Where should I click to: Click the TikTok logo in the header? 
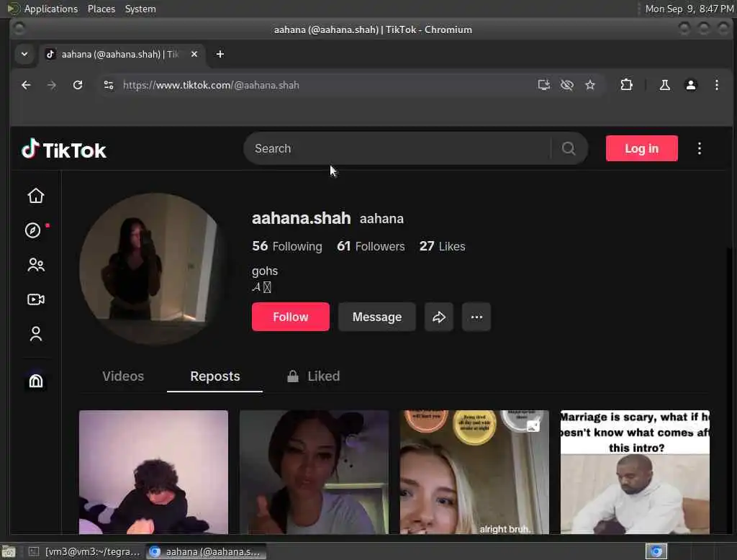point(63,150)
